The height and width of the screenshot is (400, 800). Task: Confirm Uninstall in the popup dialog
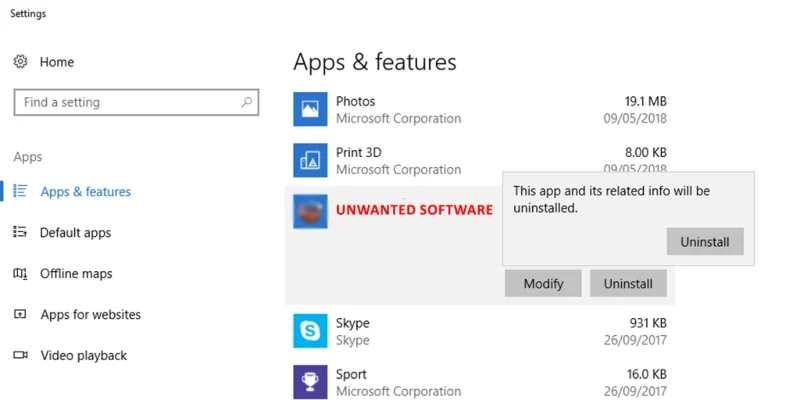[705, 241]
